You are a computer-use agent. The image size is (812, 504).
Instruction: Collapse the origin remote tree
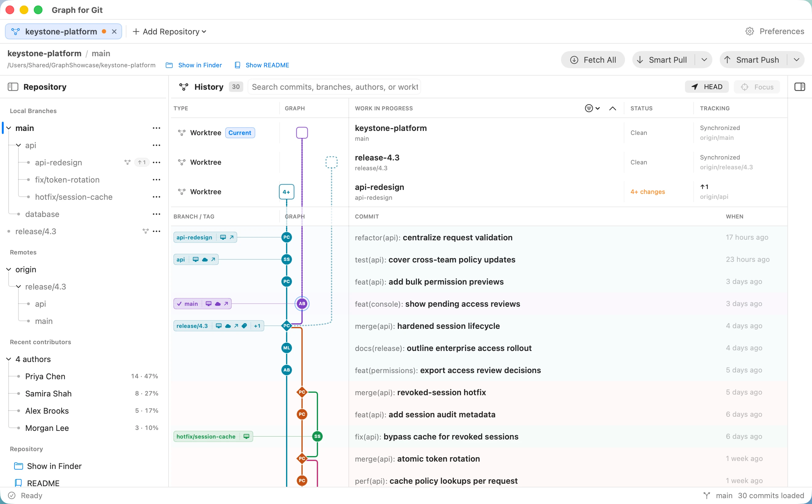pyautogui.click(x=9, y=269)
